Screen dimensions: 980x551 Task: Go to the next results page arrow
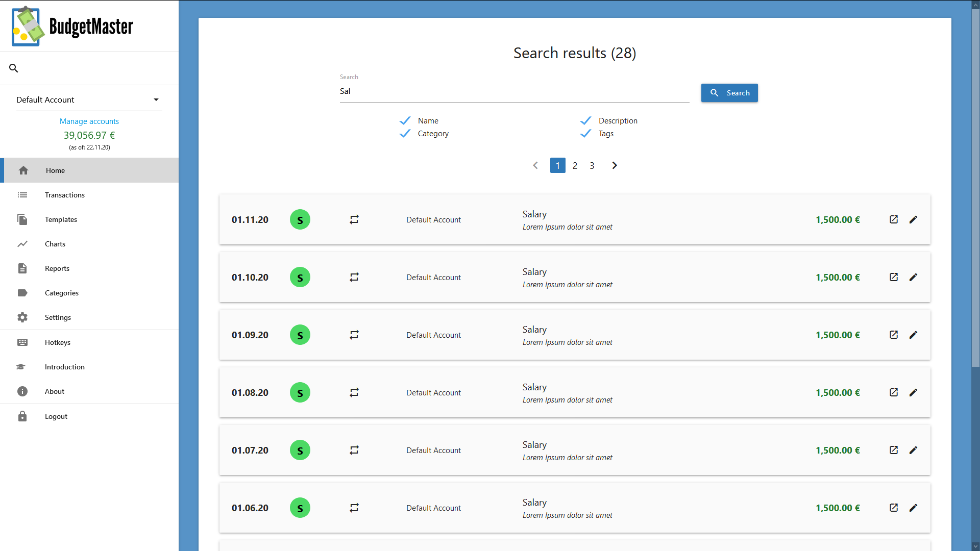pos(615,165)
